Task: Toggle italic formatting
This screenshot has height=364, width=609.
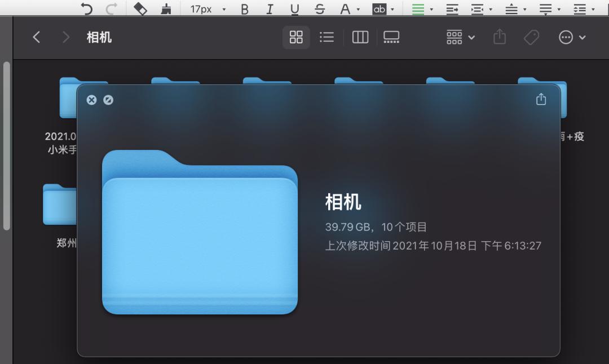Action: [x=269, y=8]
